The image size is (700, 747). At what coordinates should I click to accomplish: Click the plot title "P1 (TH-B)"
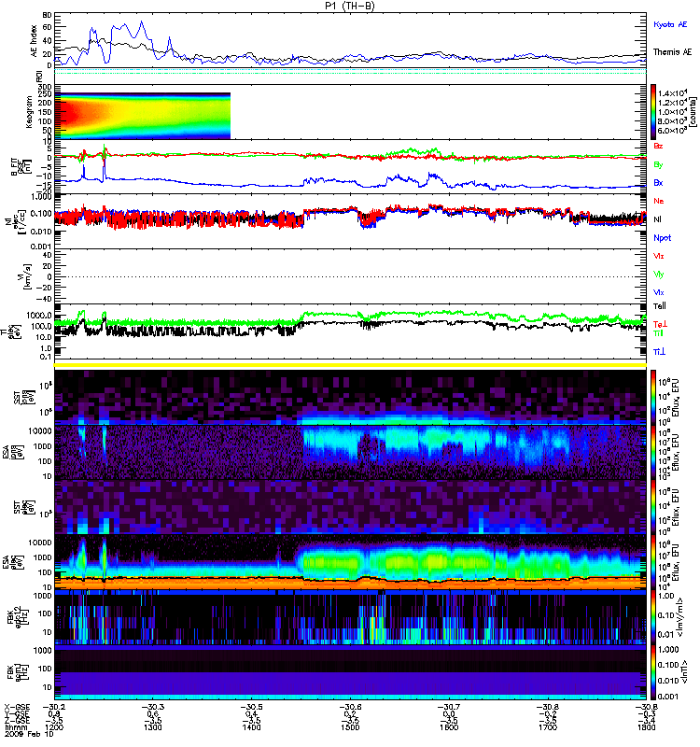pyautogui.click(x=350, y=6)
